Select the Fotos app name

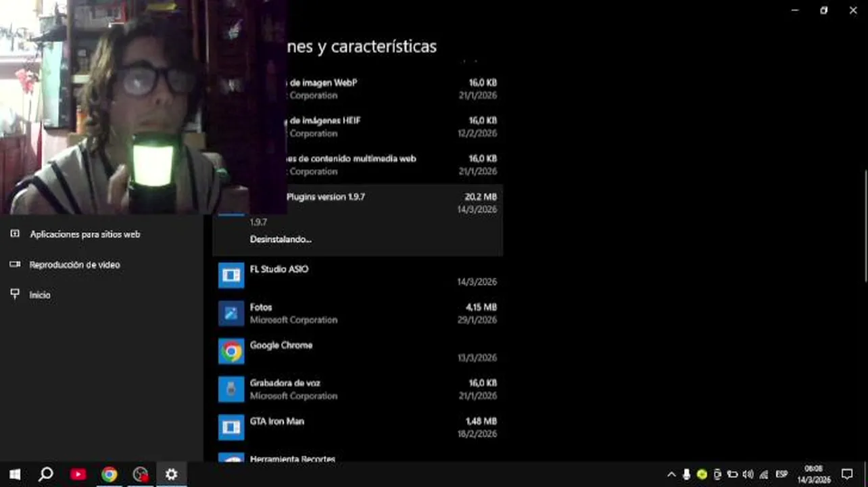[x=261, y=307]
